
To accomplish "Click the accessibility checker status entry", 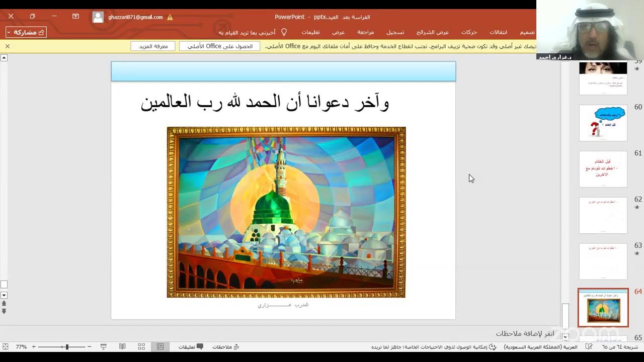I will pos(434,347).
